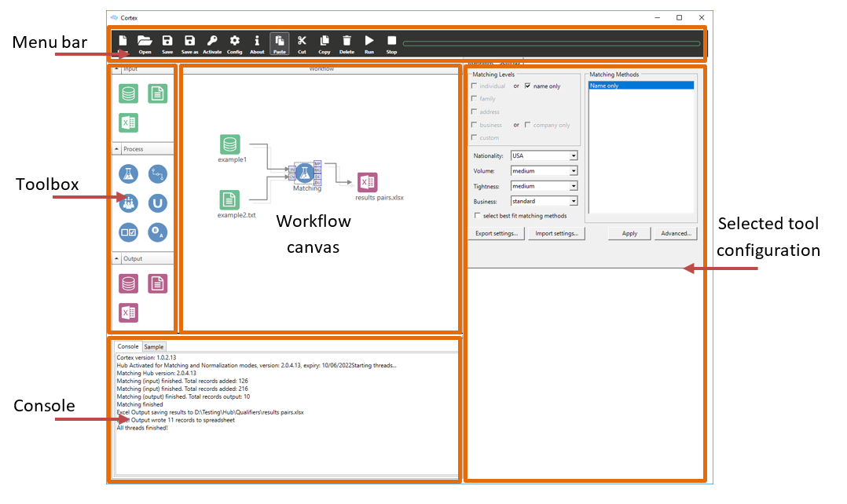
Task: Open the Advanced... settings button
Action: click(x=676, y=234)
